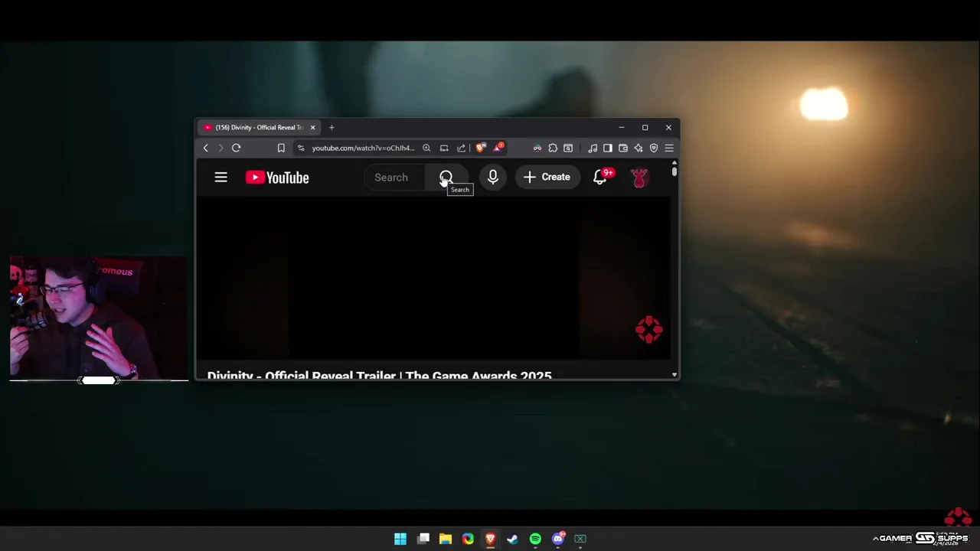Open YouTube notifications bell
The width and height of the screenshot is (980, 551).
pos(600,178)
